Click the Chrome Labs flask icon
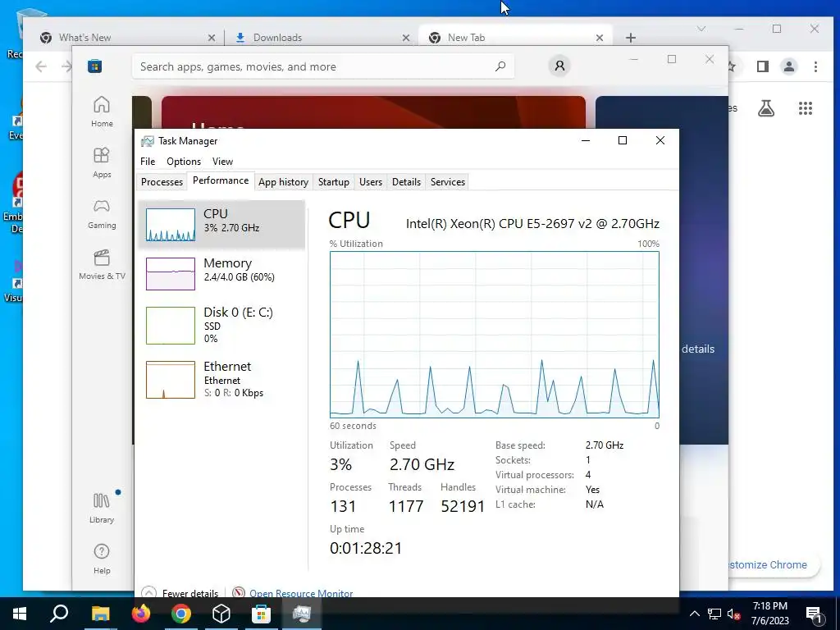This screenshot has height=630, width=840. [766, 108]
